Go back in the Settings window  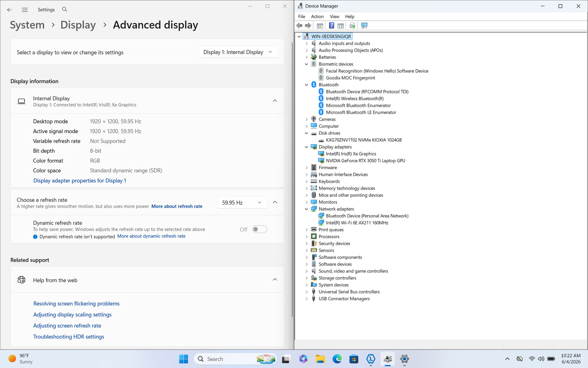click(x=10, y=10)
